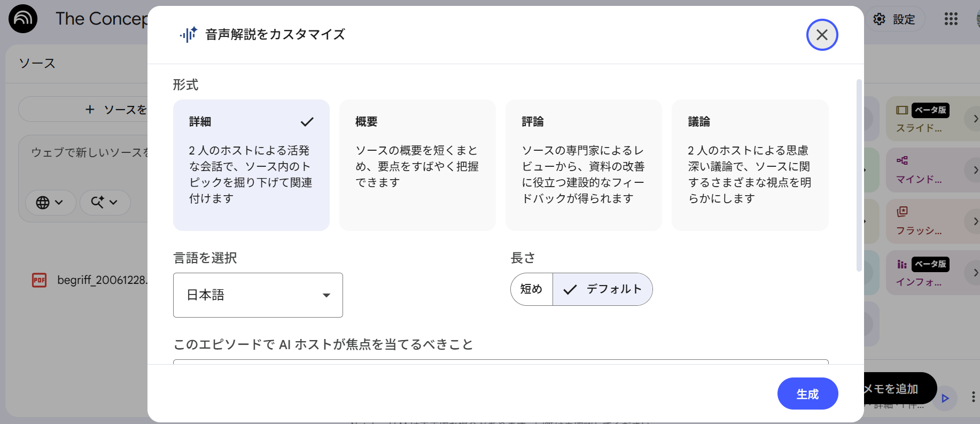Click the dialog vertical scrollbar
Viewport: 980px width, 424px height.
[859, 175]
